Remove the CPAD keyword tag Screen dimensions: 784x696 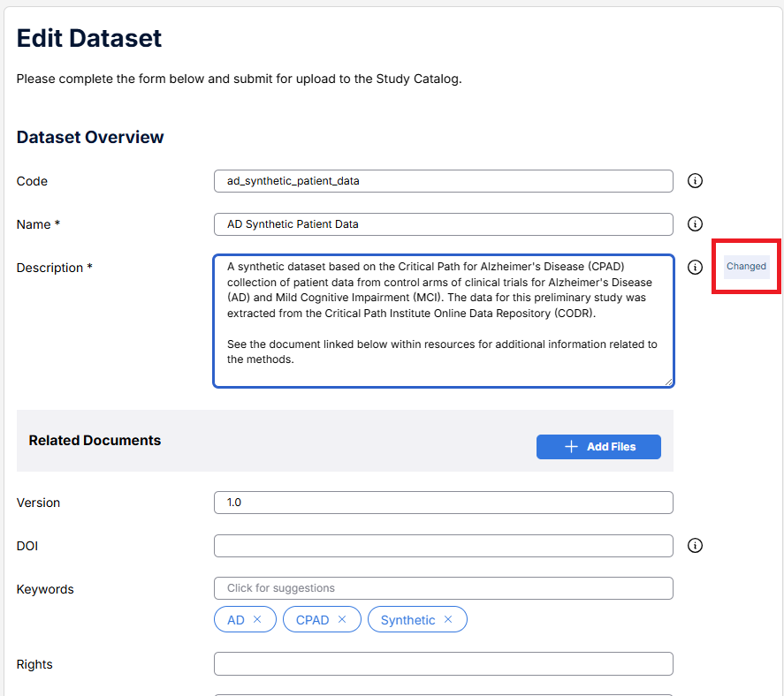pyautogui.click(x=342, y=620)
